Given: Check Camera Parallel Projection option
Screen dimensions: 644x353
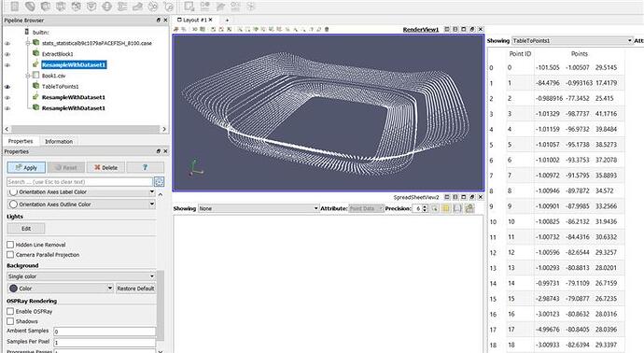Looking at the screenshot, I should point(10,255).
